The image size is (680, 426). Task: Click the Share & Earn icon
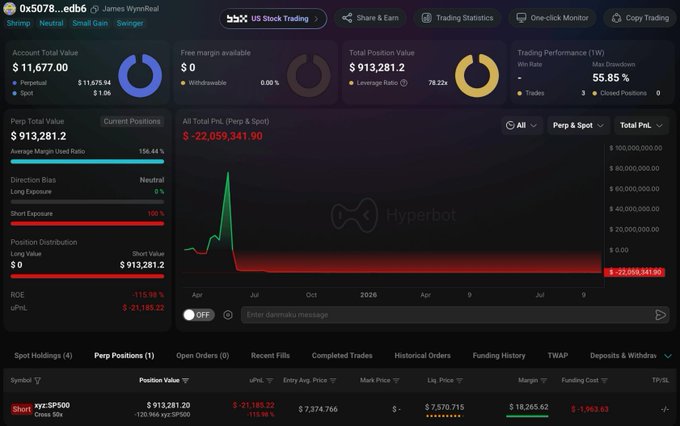pyautogui.click(x=347, y=18)
